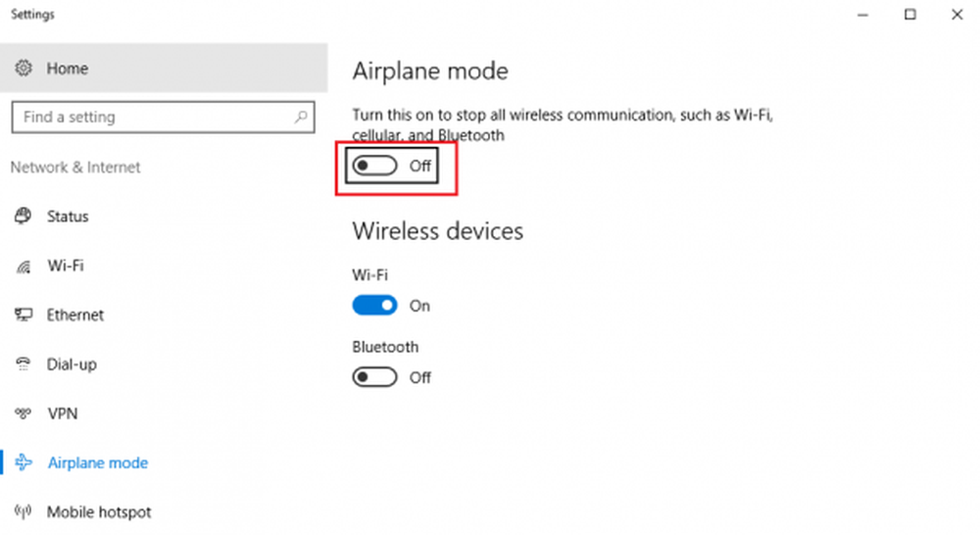This screenshot has width=980, height=535.
Task: Enable the Bluetooth toggle switch
Action: point(375,377)
